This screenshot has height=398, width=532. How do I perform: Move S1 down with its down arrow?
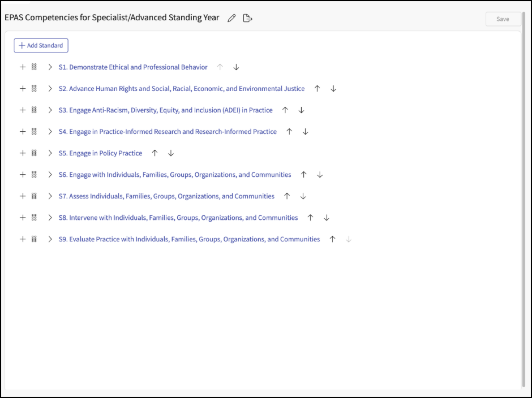[x=236, y=67]
